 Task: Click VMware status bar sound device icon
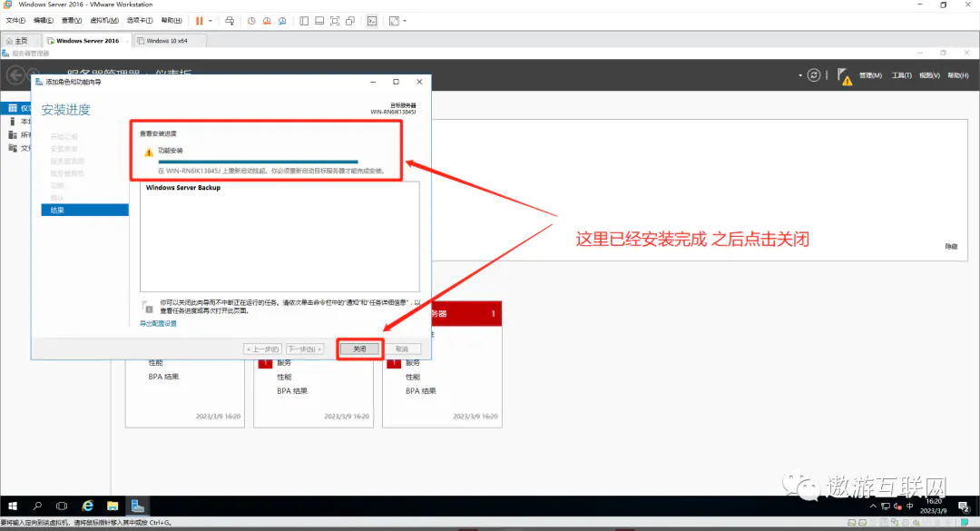tap(916, 522)
